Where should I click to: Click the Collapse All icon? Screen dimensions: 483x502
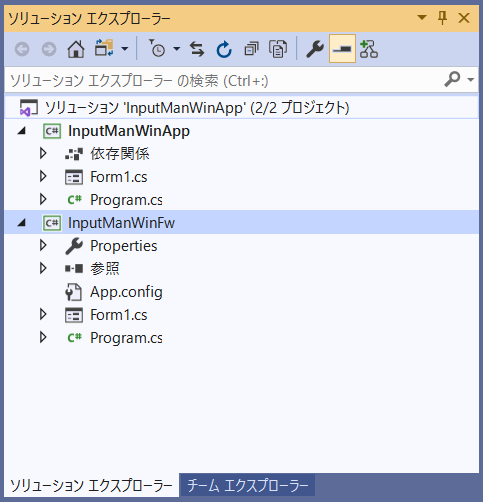pyautogui.click(x=251, y=49)
